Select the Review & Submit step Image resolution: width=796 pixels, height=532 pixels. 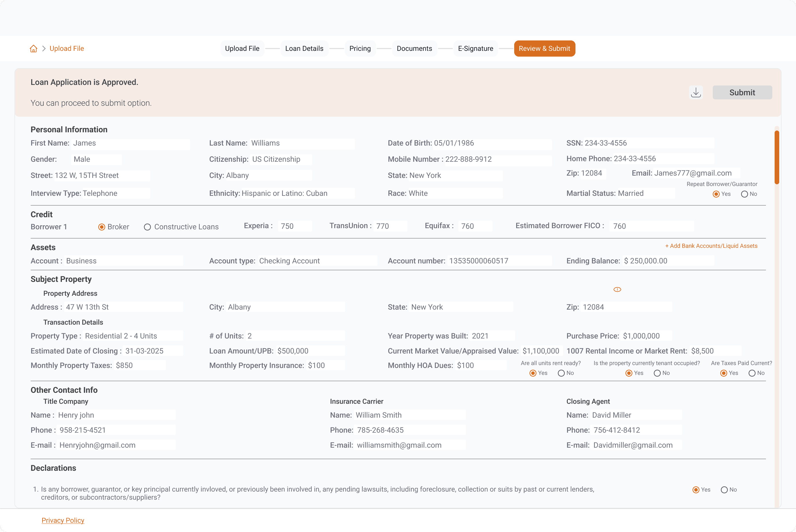(544, 49)
